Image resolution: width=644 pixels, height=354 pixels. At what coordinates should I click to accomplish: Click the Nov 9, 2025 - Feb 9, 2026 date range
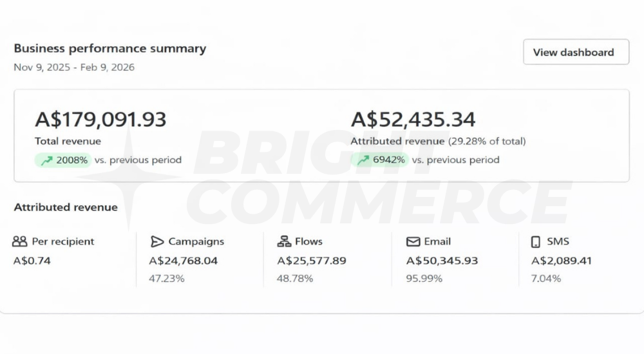(x=74, y=68)
